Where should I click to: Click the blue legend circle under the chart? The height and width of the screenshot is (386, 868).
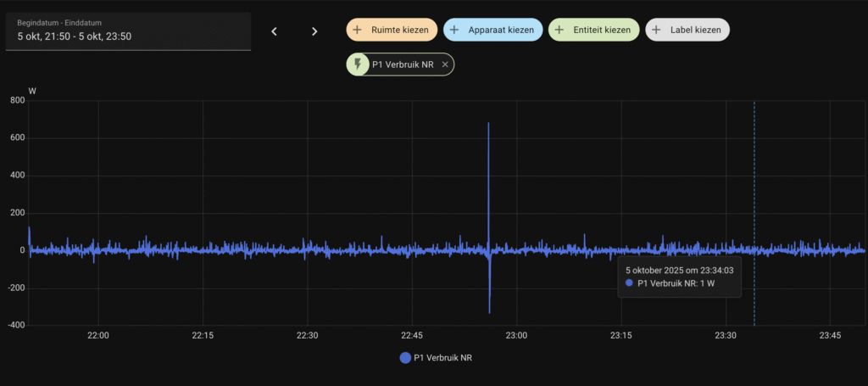tap(404, 358)
